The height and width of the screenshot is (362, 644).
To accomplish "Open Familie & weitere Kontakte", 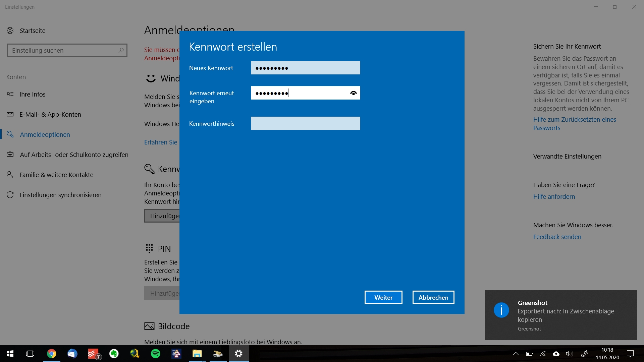I will pos(56,175).
